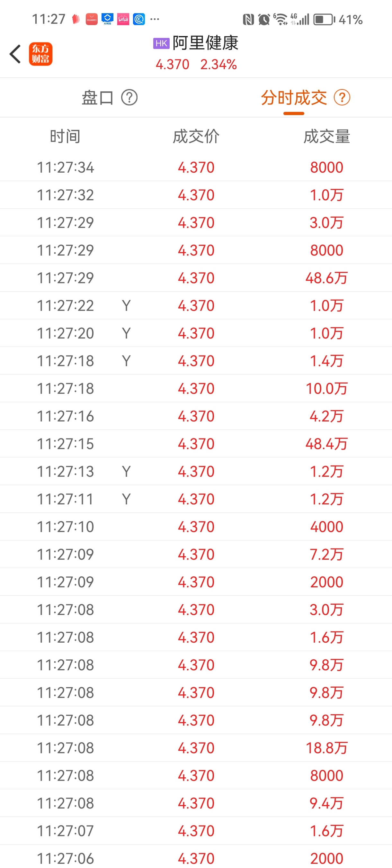Click help icon next to 分时成交
Image resolution: width=392 pixels, height=868 pixels.
(x=342, y=98)
